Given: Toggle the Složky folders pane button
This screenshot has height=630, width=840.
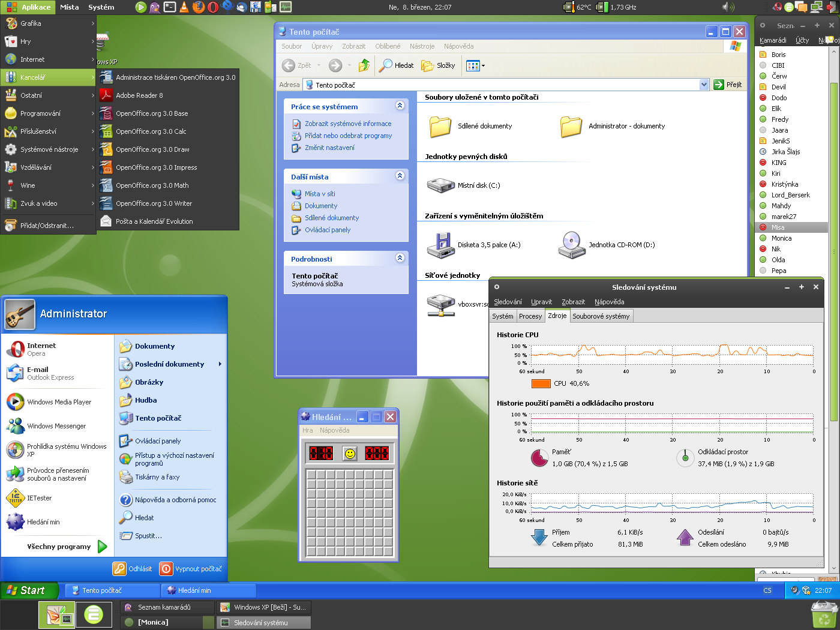Looking at the screenshot, I should [x=439, y=65].
